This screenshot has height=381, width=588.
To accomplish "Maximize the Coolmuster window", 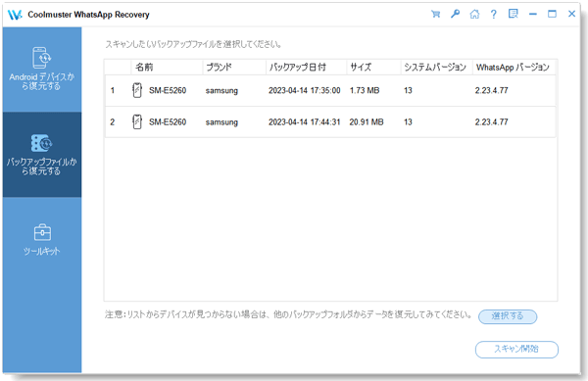I will 552,15.
